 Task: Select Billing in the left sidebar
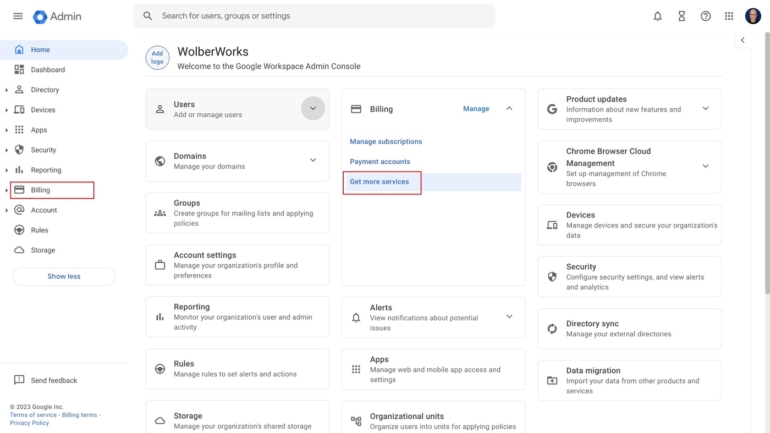tap(40, 190)
